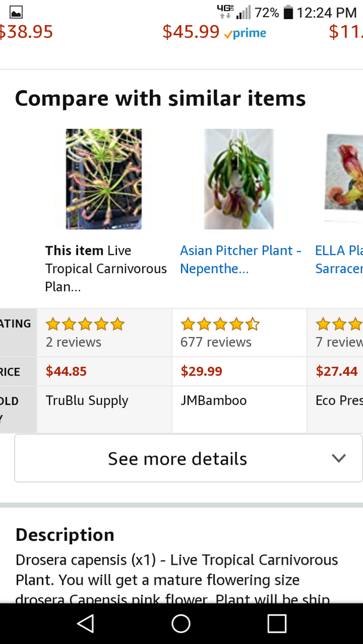Tap the sundew plant thumbnail image

[x=104, y=179]
